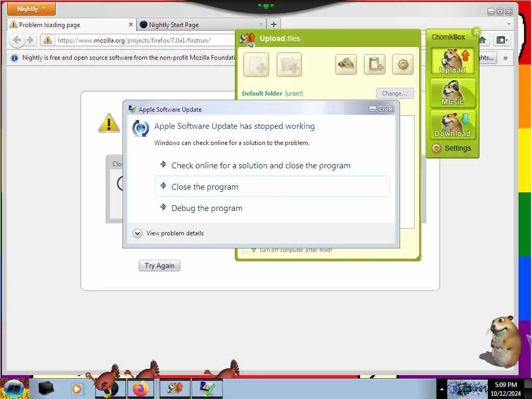Open the Download section in ChomikBox

[x=453, y=125]
